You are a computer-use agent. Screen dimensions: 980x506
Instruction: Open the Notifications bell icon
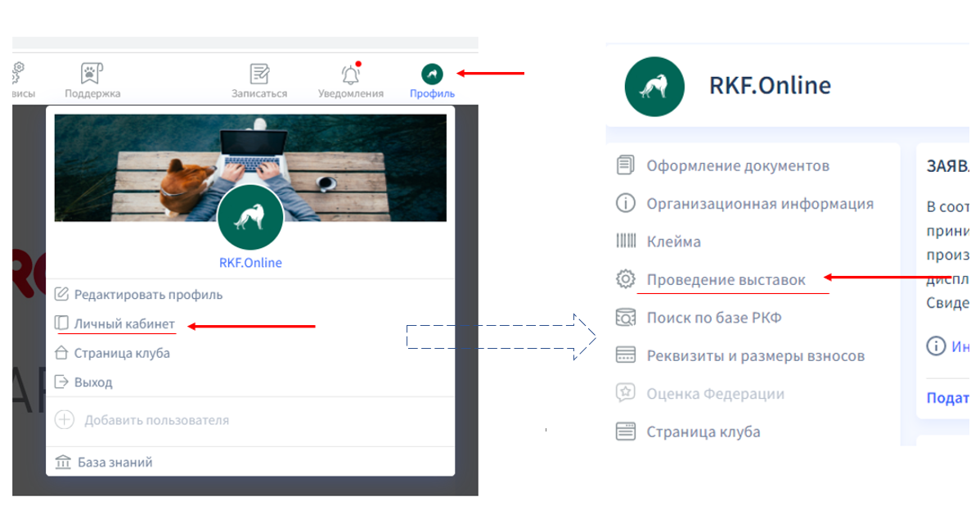click(x=350, y=75)
